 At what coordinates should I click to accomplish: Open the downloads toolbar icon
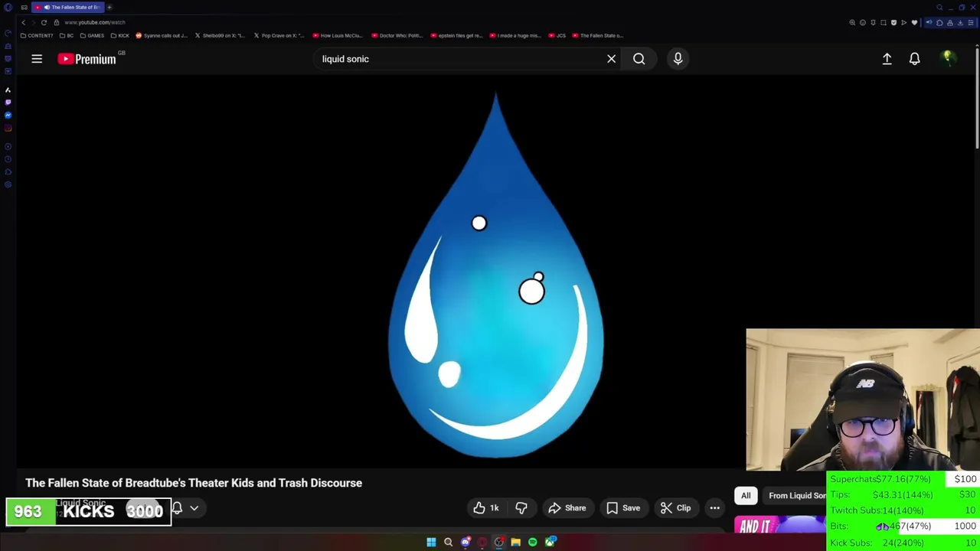960,22
